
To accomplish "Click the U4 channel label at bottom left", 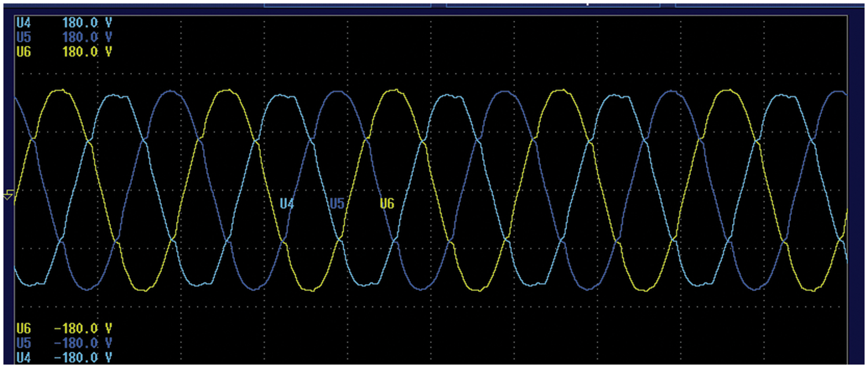I will coord(24,356).
